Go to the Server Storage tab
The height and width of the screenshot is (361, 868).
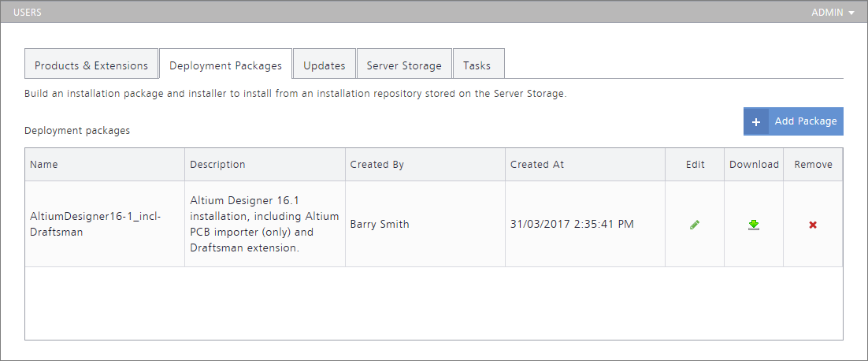[x=404, y=65]
